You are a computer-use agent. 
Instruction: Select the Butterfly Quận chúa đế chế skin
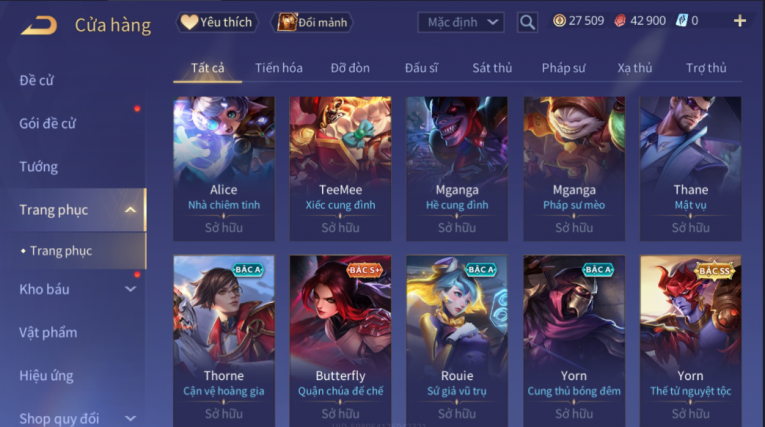(x=340, y=340)
